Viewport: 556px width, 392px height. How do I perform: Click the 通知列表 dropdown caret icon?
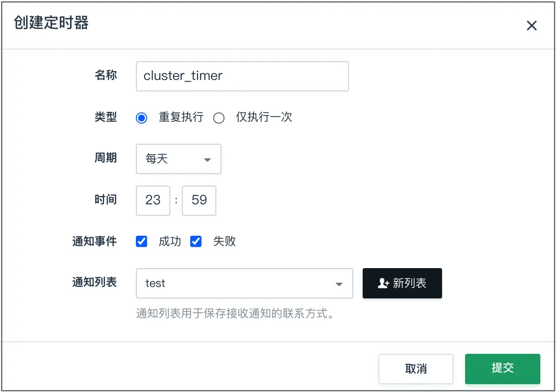(339, 284)
